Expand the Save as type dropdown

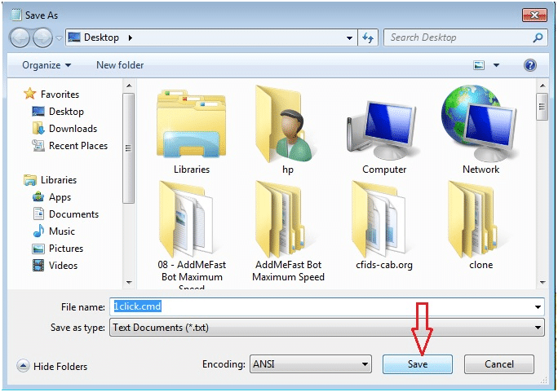pos(538,328)
